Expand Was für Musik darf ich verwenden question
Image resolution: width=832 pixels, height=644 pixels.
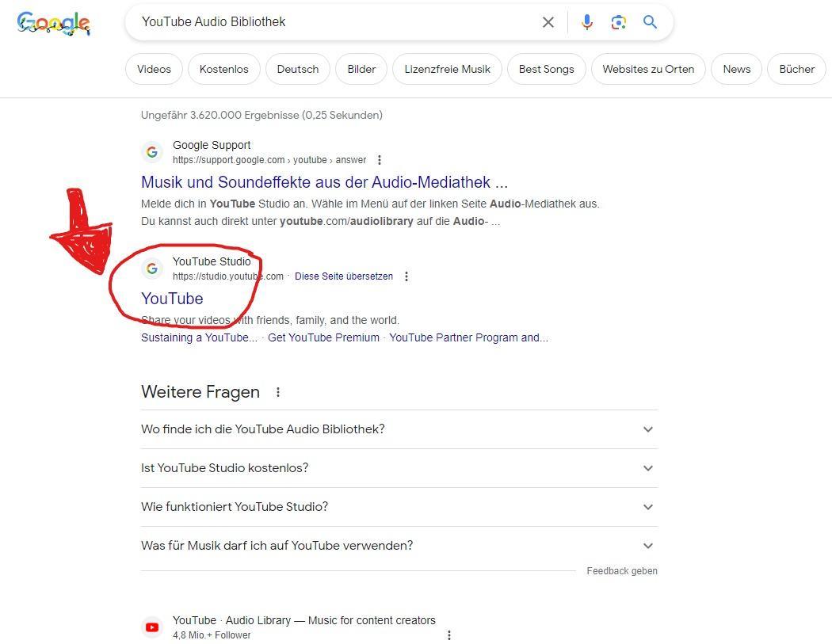coord(399,545)
